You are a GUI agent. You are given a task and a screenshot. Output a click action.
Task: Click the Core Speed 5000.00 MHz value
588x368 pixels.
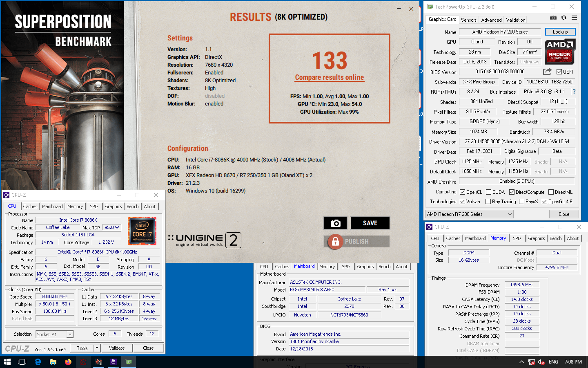tap(55, 296)
